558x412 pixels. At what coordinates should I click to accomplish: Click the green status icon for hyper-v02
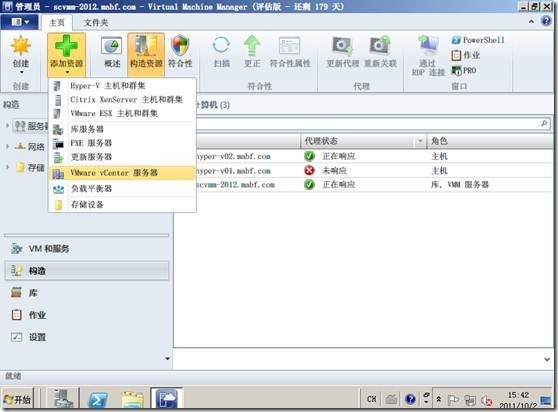309,156
